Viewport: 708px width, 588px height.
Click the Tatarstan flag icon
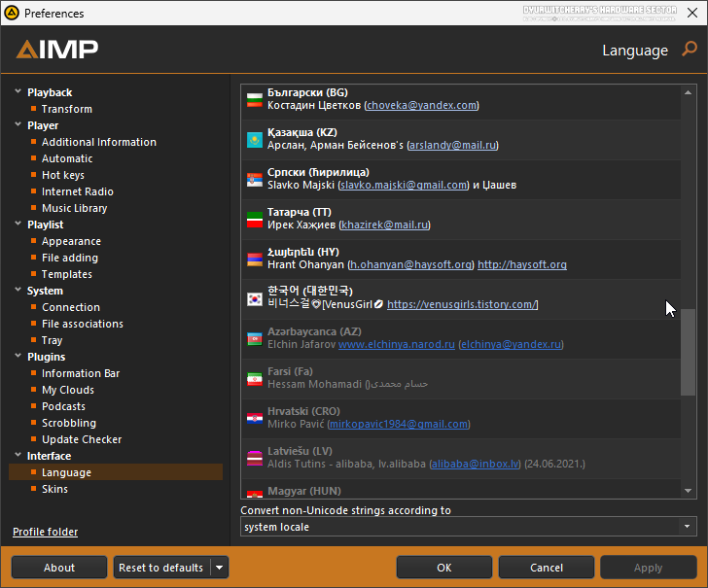tap(255, 220)
